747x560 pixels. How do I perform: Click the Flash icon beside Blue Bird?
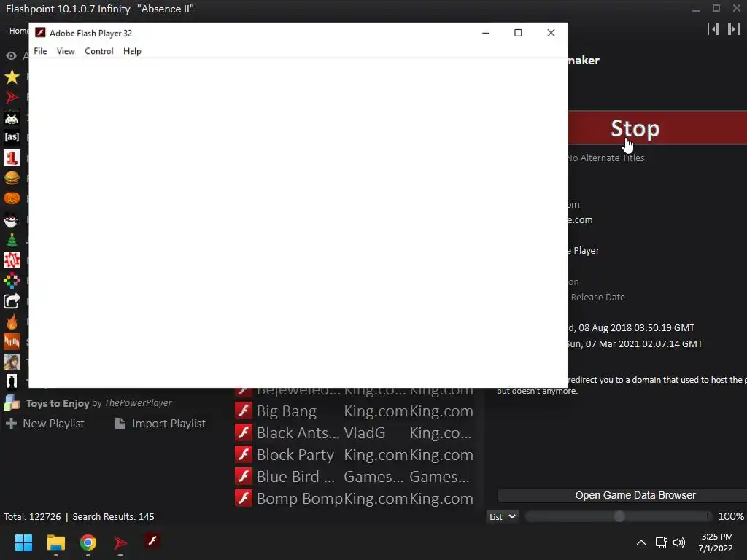pyautogui.click(x=244, y=476)
